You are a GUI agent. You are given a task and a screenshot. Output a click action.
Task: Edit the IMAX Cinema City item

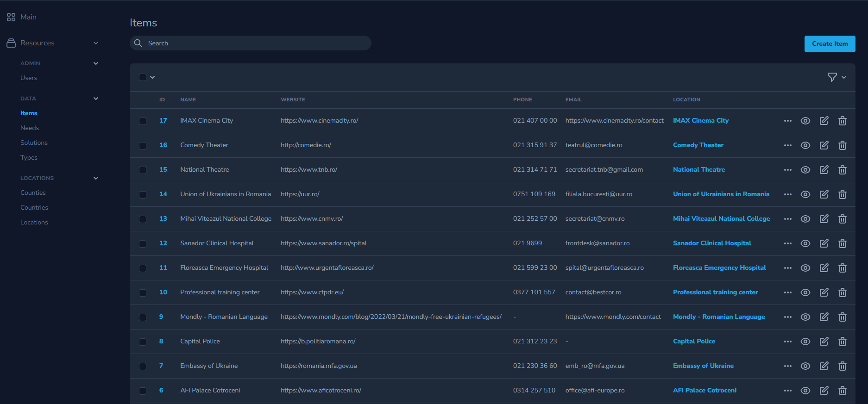click(824, 121)
